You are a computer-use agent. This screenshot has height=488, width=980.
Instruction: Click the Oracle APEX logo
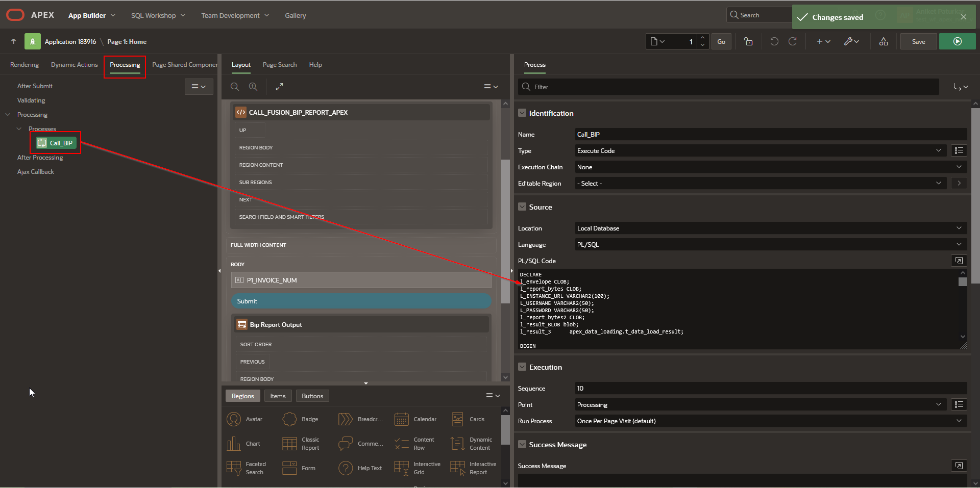tap(30, 15)
